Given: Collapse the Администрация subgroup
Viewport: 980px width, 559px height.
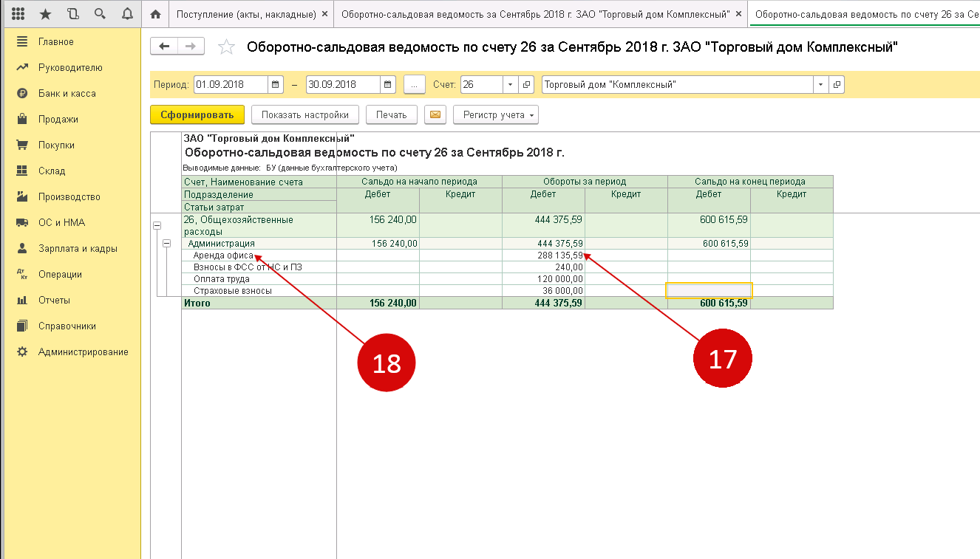Looking at the screenshot, I should click(167, 243).
